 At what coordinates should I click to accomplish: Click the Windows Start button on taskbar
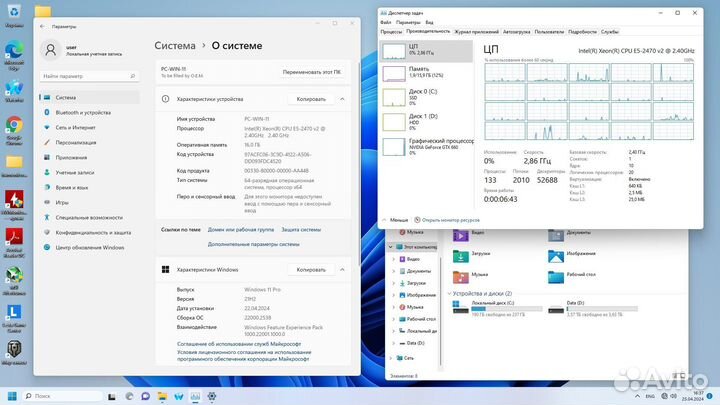[12, 396]
